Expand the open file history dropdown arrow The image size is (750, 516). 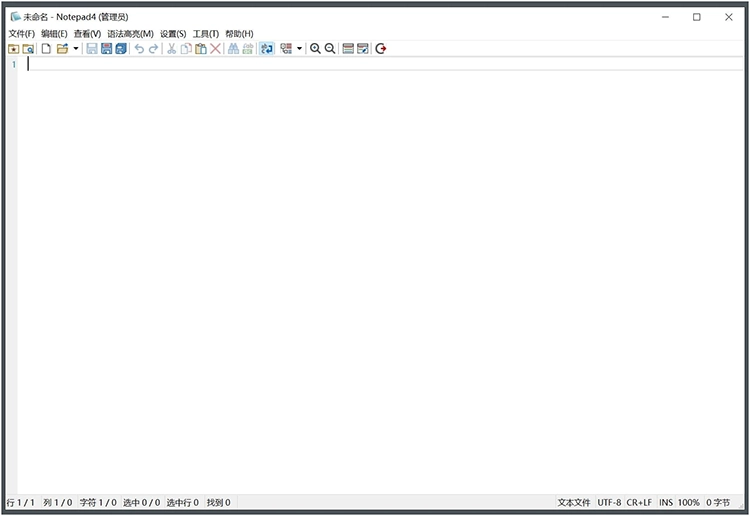pyautogui.click(x=76, y=48)
